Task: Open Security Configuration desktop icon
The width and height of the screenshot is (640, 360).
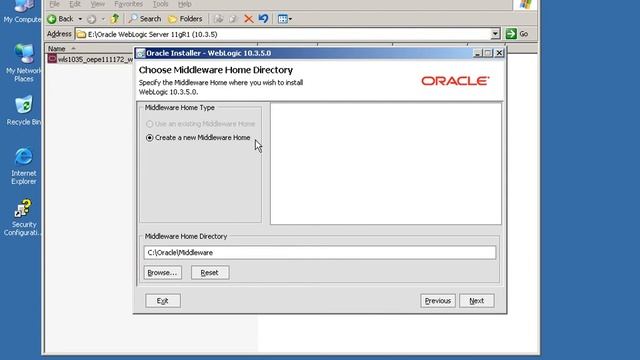Action: (x=22, y=218)
